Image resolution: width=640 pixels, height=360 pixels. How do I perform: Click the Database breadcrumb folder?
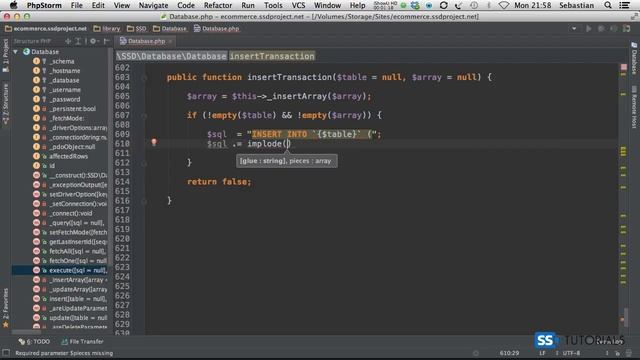tap(170, 29)
